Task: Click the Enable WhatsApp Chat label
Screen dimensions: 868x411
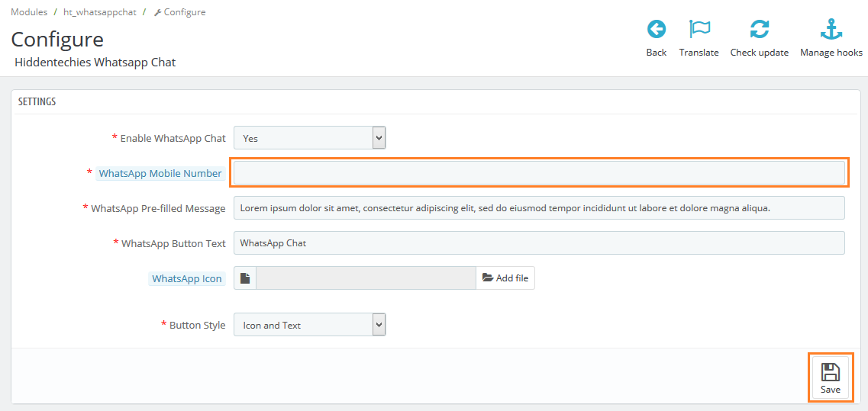Action: (173, 138)
